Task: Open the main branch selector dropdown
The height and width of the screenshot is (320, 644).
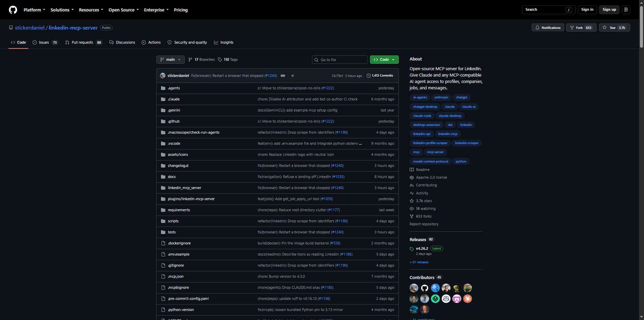Action: tap(170, 59)
